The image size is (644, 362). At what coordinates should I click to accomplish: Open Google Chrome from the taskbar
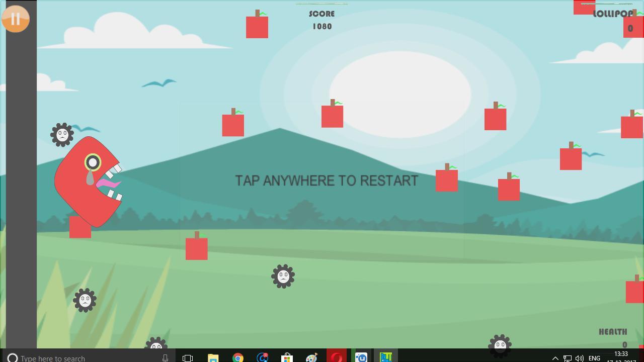[x=237, y=357]
